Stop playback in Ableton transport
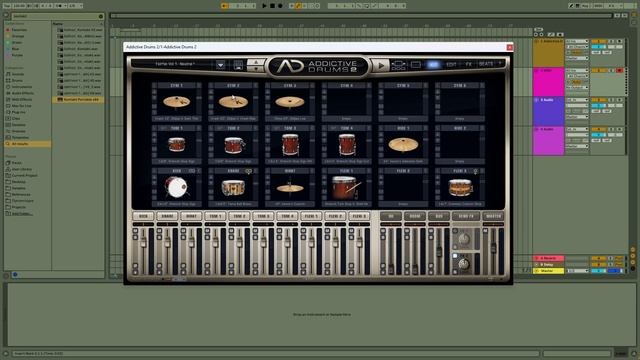The height and width of the screenshot is (360, 640). [272, 6]
